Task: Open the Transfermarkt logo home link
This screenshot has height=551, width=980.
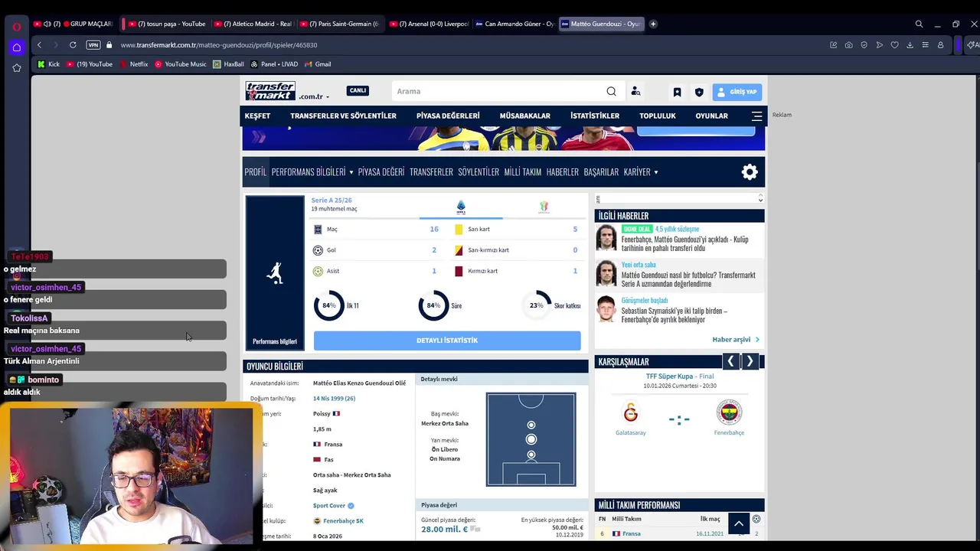Action: coord(270,91)
